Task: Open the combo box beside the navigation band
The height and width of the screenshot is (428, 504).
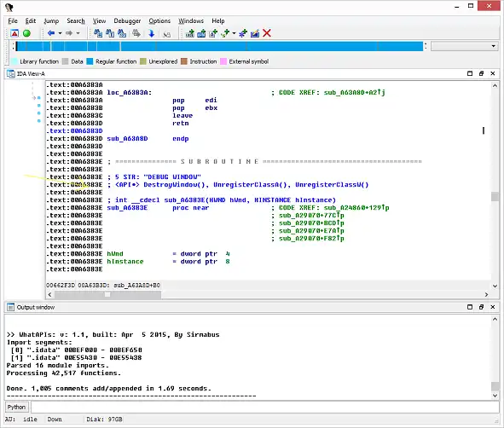Action: pyautogui.click(x=464, y=46)
